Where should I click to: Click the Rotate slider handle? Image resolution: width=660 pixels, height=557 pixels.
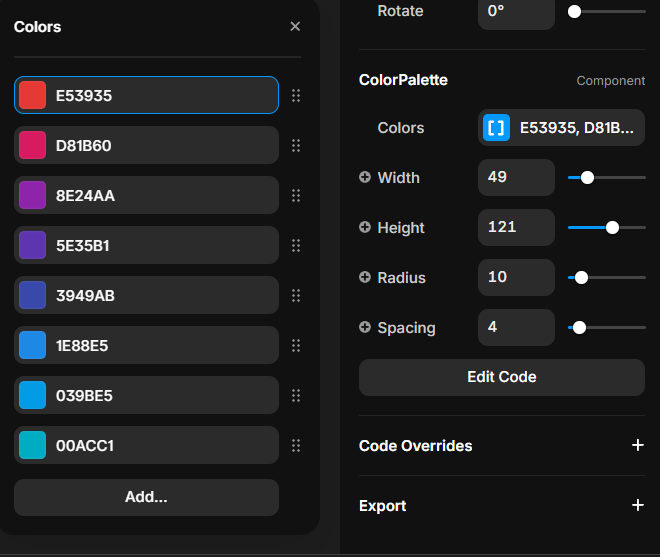tap(574, 12)
